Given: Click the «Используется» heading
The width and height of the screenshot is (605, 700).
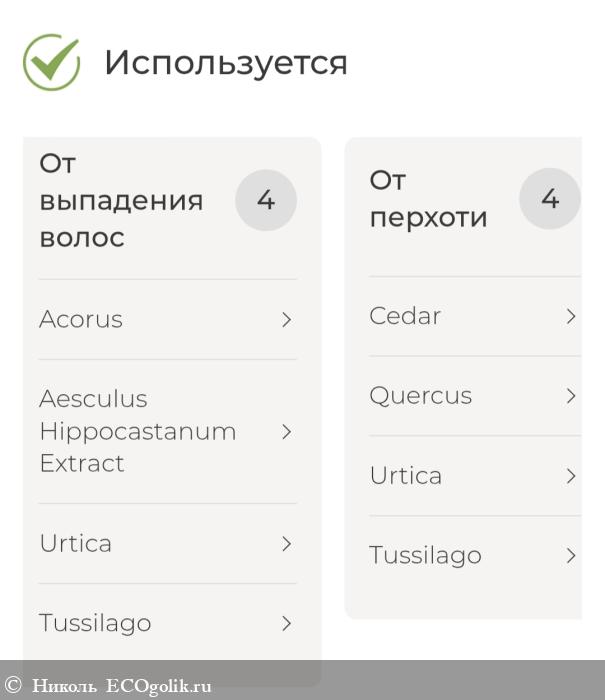Looking at the screenshot, I should 226,63.
